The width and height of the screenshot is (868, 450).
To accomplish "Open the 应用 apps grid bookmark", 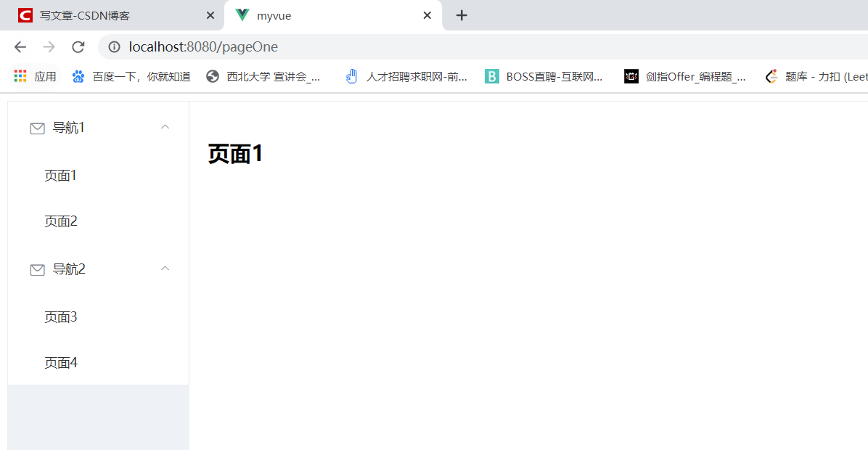I will [x=36, y=76].
